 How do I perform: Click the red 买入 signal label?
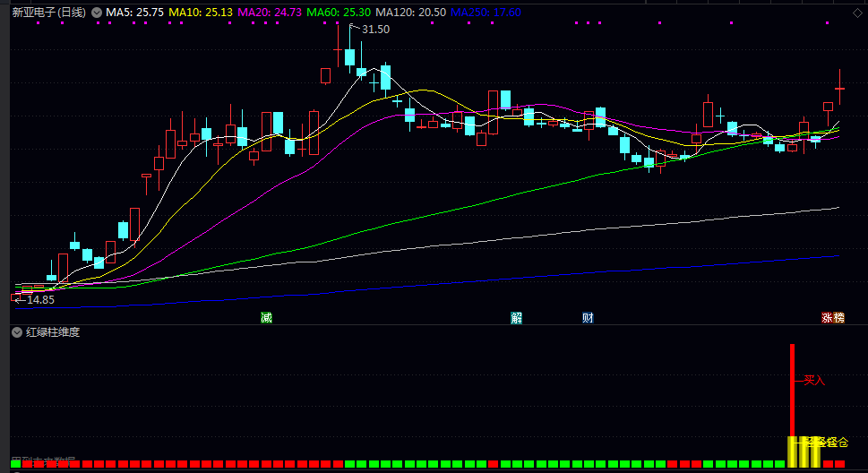(813, 381)
